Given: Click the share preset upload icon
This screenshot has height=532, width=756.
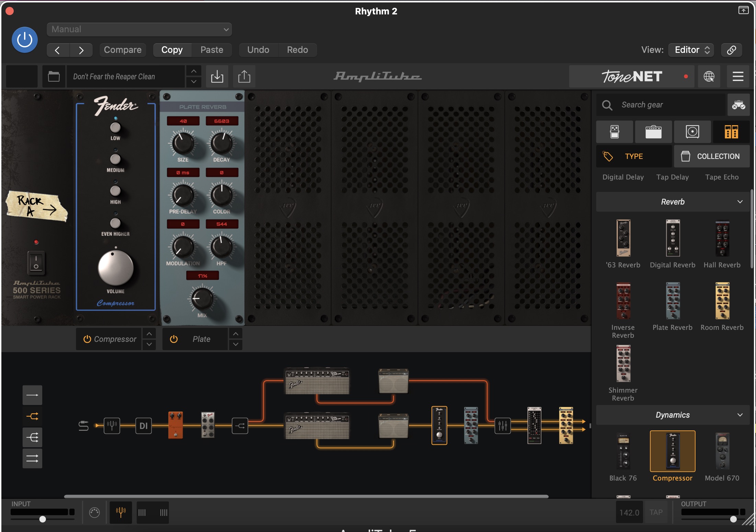Looking at the screenshot, I should click(244, 76).
